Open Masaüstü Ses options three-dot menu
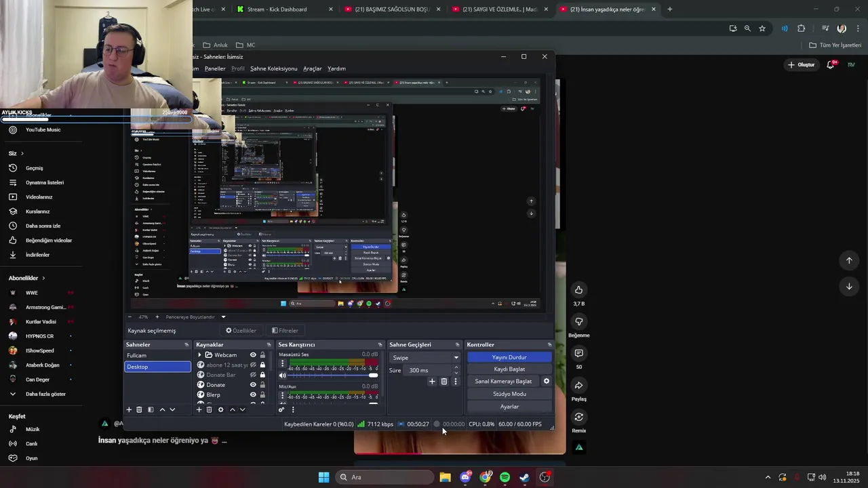The image size is (868, 488). [283, 364]
